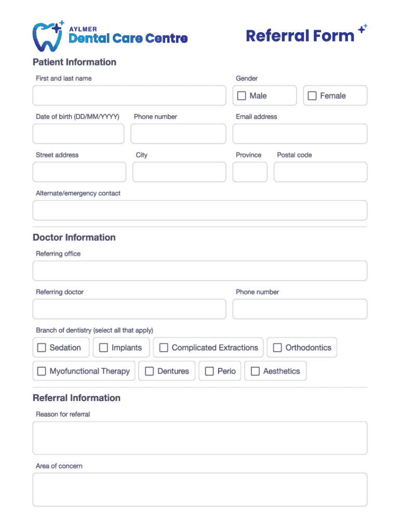The width and height of the screenshot is (400, 532).
Task: Check the Perio option
Action: click(209, 371)
